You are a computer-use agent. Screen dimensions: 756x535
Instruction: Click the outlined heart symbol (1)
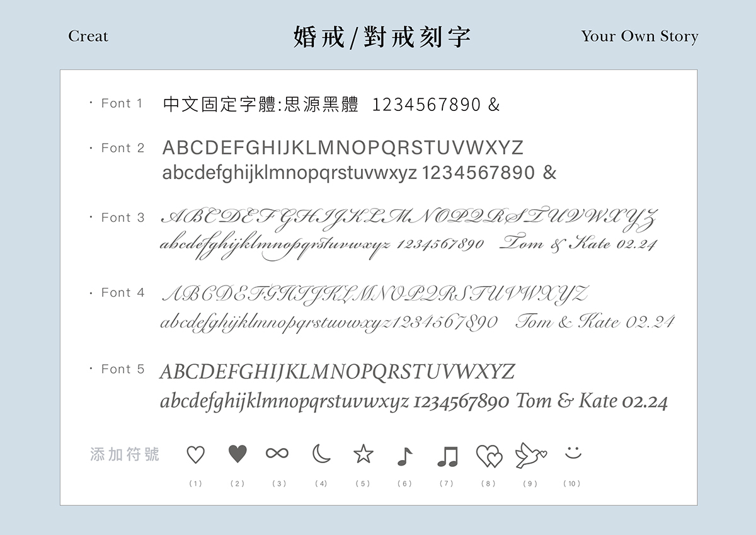[x=196, y=454]
